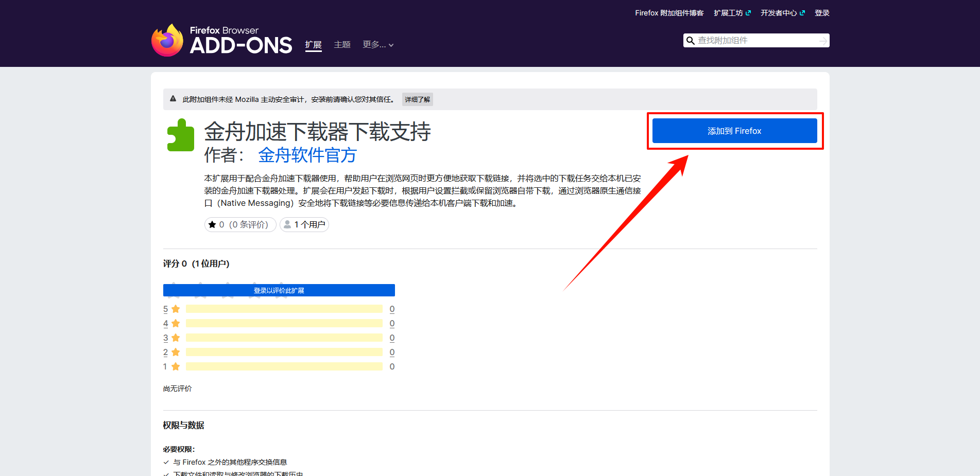Open the 详细了解 link
Screen dimensions: 980x476
click(417, 99)
